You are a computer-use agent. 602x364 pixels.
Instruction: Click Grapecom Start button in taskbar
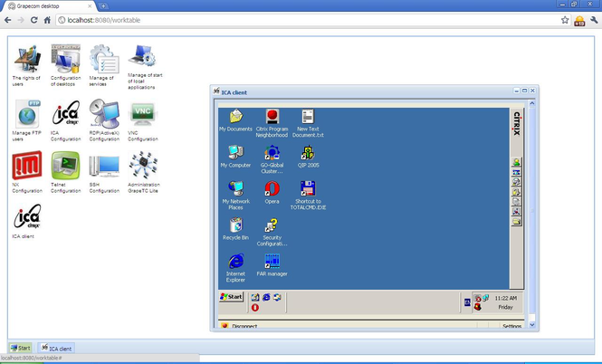(20, 348)
